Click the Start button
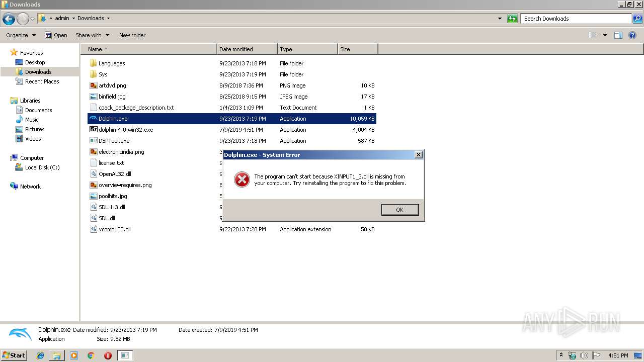This screenshot has width=644, height=362. coord(14,355)
